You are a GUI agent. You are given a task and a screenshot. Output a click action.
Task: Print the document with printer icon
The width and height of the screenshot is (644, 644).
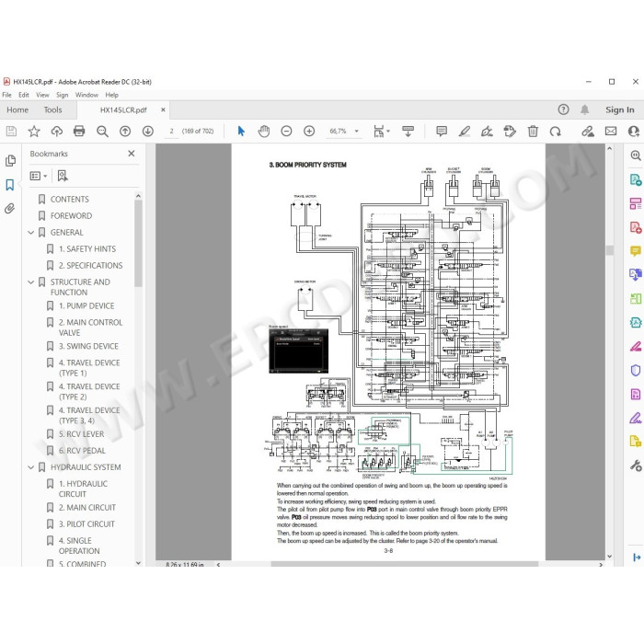[x=79, y=131]
